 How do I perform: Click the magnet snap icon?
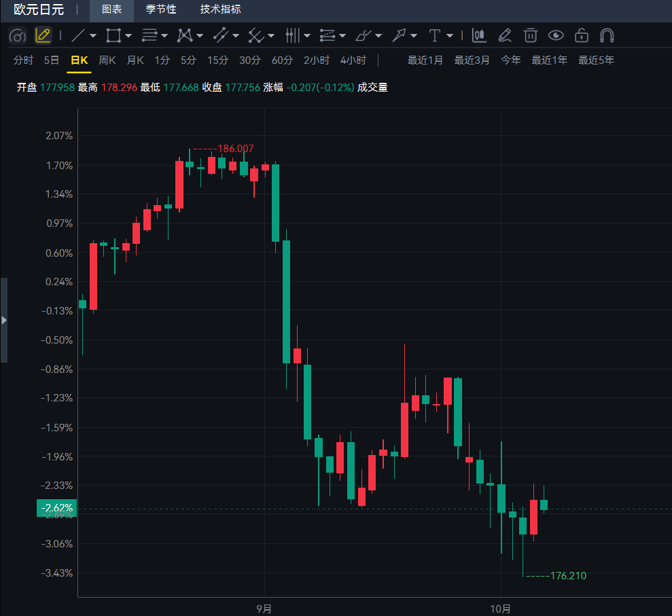607,35
